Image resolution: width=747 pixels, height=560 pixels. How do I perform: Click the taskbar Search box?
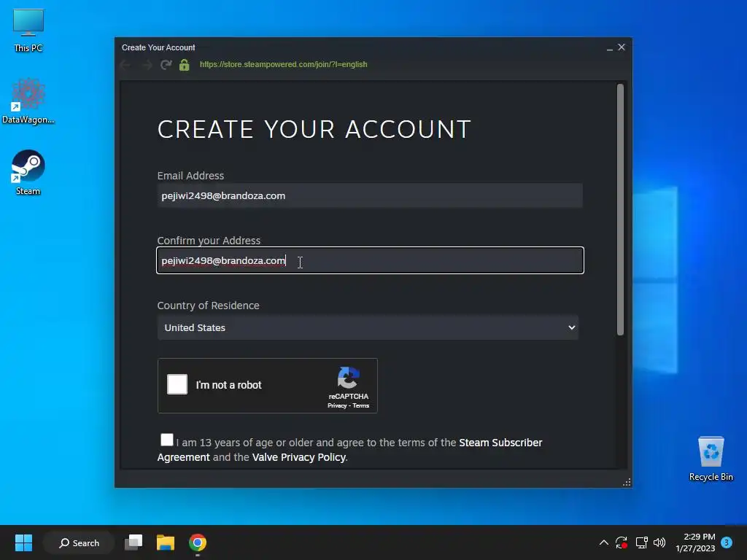[79, 542]
